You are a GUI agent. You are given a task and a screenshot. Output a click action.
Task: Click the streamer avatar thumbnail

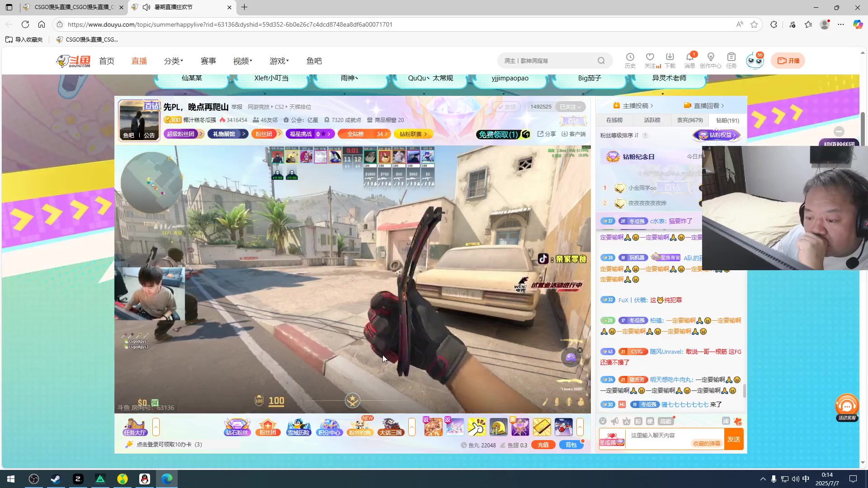(138, 120)
